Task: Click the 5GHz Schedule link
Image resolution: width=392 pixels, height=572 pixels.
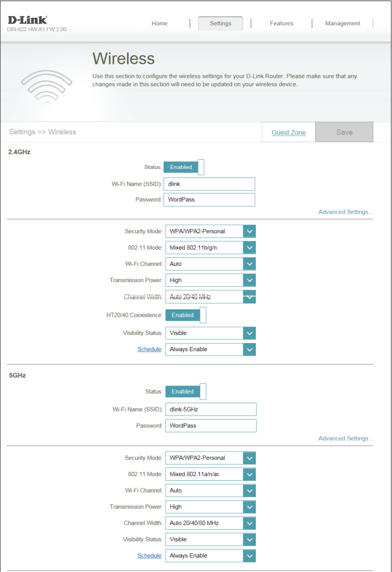Action: (150, 555)
